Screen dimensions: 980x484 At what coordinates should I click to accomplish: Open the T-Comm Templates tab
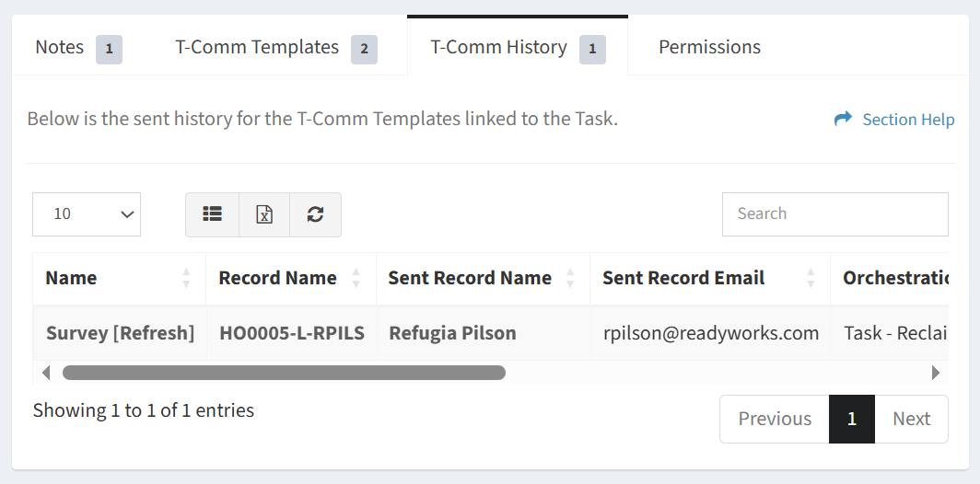(258, 47)
